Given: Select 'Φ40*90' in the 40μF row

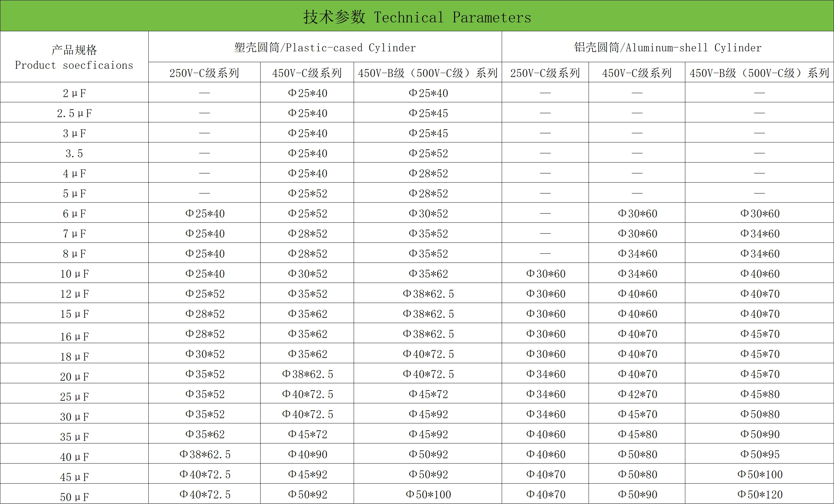Looking at the screenshot, I should point(307,454).
